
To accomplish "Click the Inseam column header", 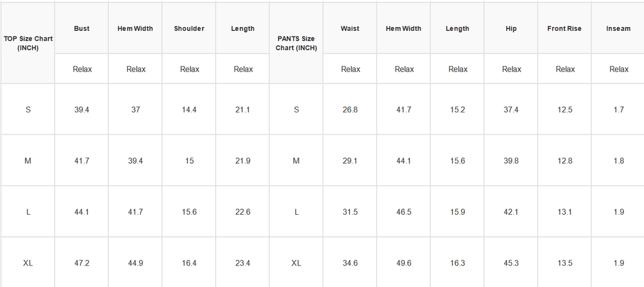I will pyautogui.click(x=618, y=28).
